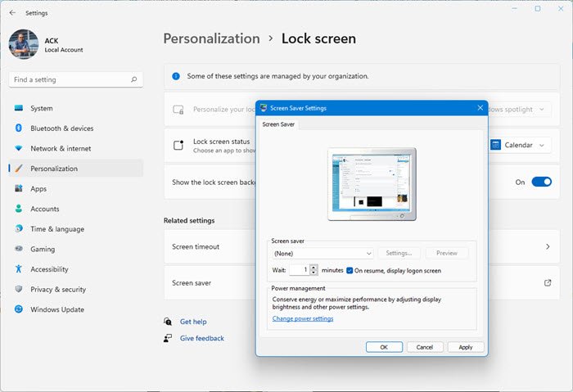Open Bluetooth & devices category

click(x=75, y=128)
